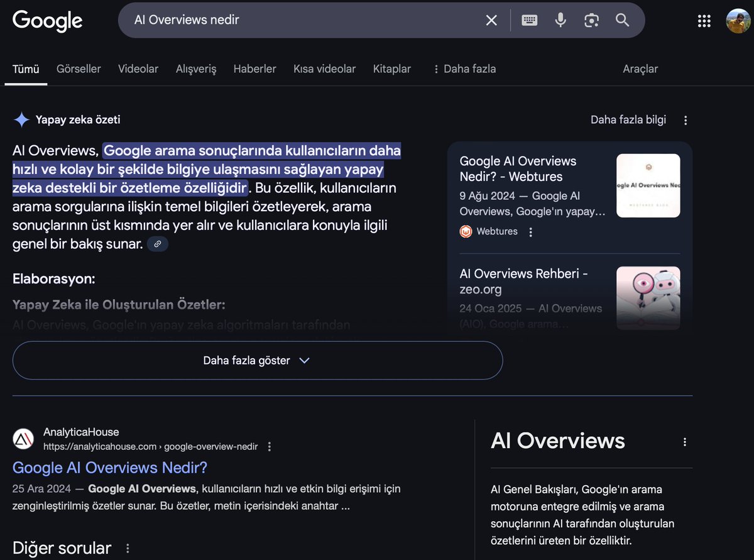This screenshot has width=754, height=560.
Task: Switch to the Videolar tab
Action: pyautogui.click(x=138, y=69)
